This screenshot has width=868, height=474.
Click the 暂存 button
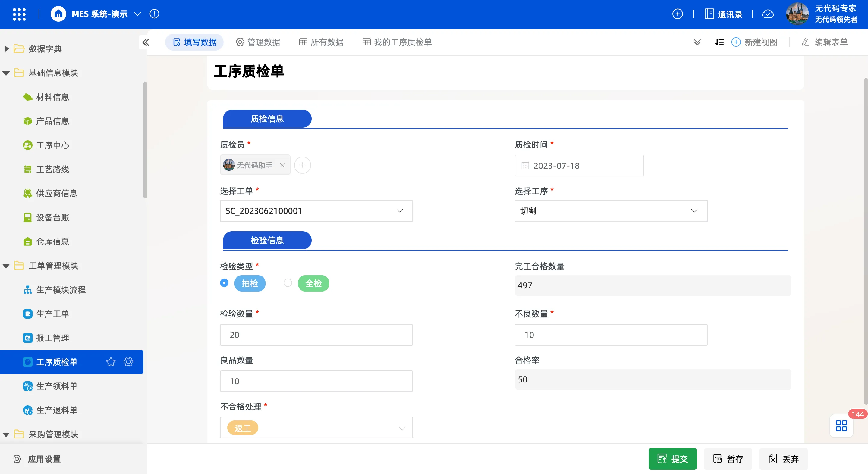(x=728, y=459)
